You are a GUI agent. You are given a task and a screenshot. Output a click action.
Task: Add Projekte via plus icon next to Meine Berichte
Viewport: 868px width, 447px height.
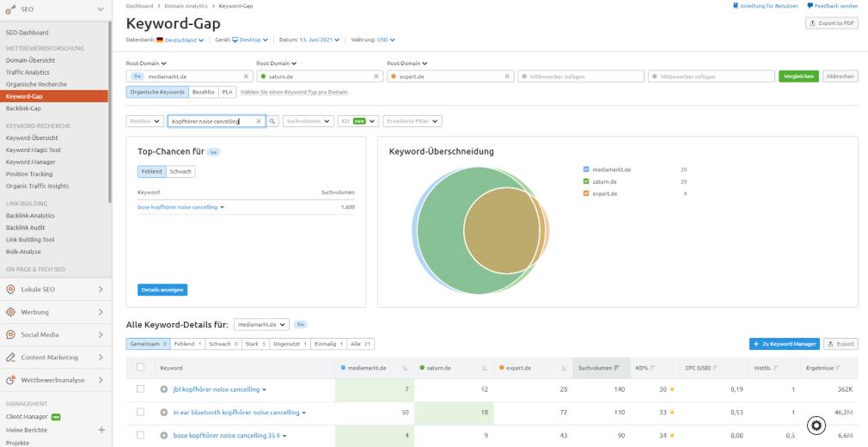101,430
